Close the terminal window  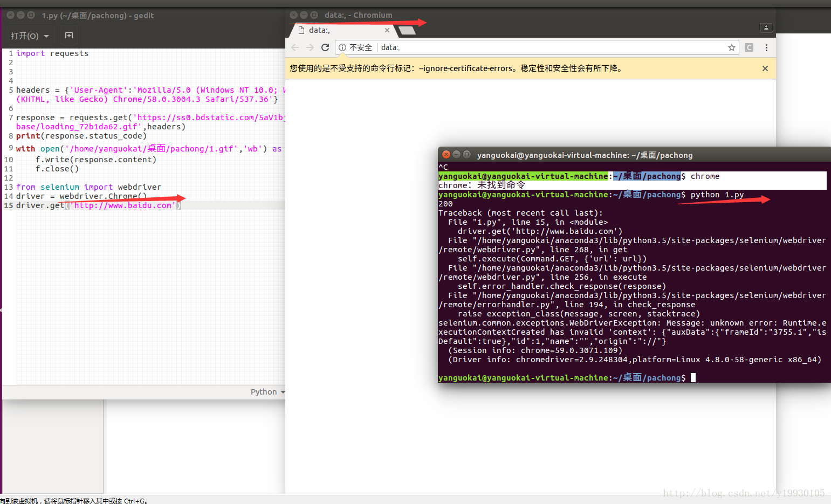[x=446, y=154]
